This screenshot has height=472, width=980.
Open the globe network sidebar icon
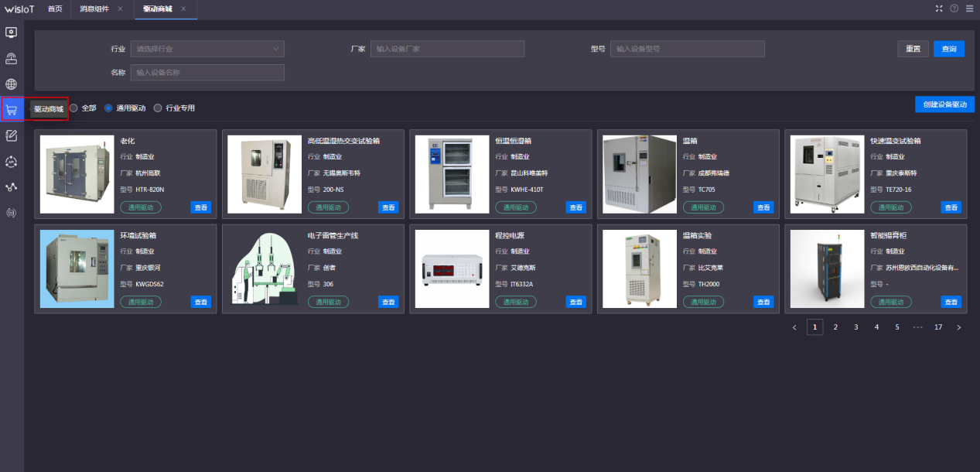click(11, 84)
